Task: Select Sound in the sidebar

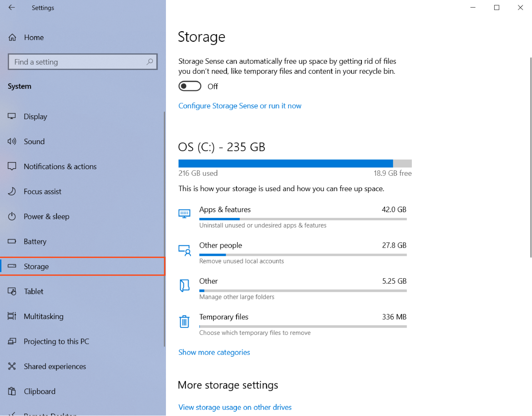Action: tap(34, 142)
